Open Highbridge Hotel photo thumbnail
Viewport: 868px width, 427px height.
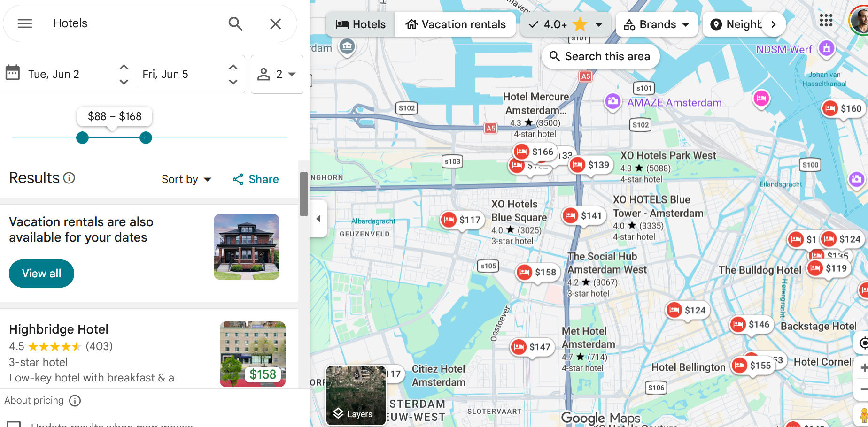(x=253, y=354)
